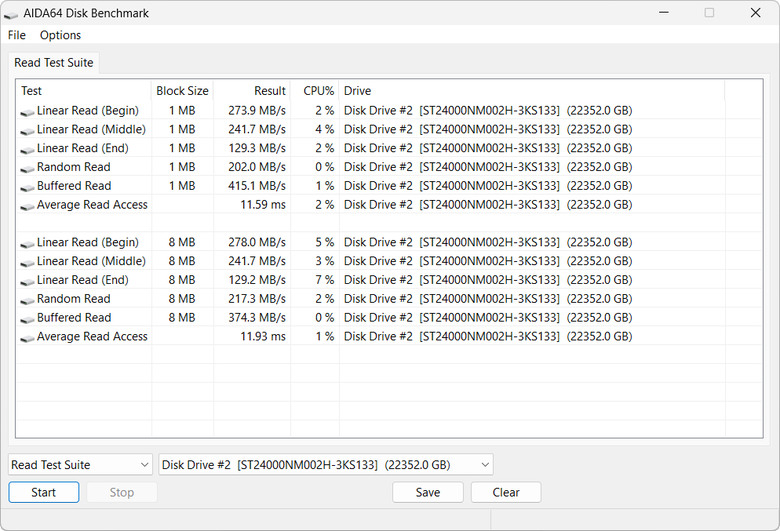Viewport: 780px width, 531px height.
Task: Click 1 MB block size in 415.1 MB/s row
Action: coord(182,186)
